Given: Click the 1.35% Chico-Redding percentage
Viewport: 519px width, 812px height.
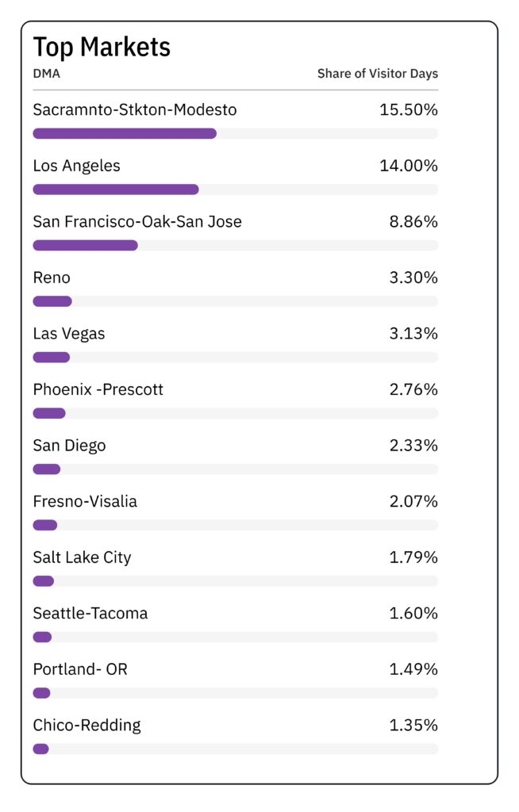Looking at the screenshot, I should point(413,725).
